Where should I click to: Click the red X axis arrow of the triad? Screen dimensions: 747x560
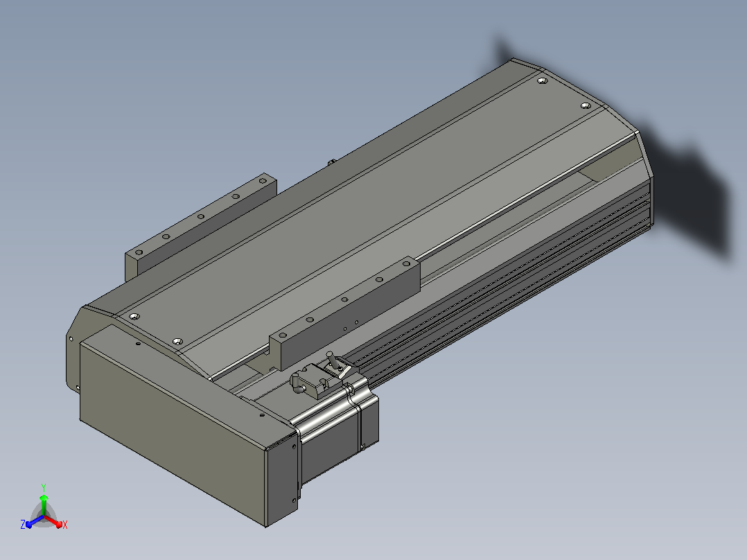click(53, 521)
